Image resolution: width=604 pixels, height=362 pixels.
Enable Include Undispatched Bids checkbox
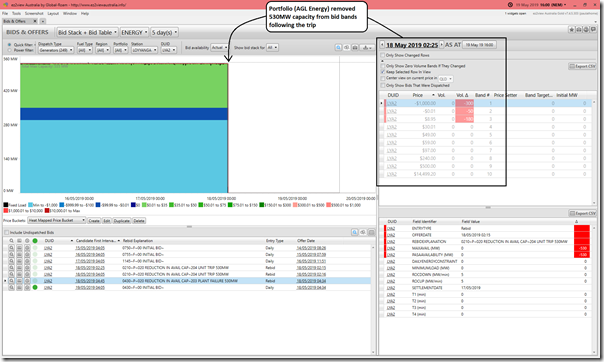point(7,233)
